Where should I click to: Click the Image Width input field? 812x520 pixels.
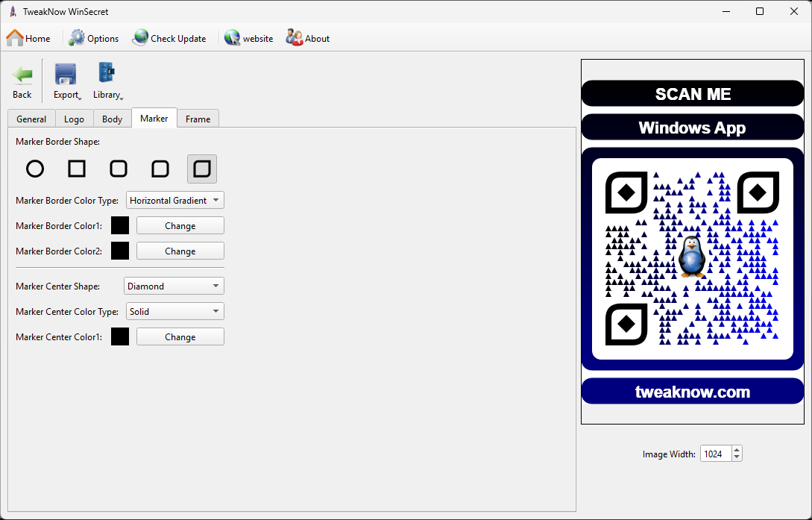tap(716, 454)
